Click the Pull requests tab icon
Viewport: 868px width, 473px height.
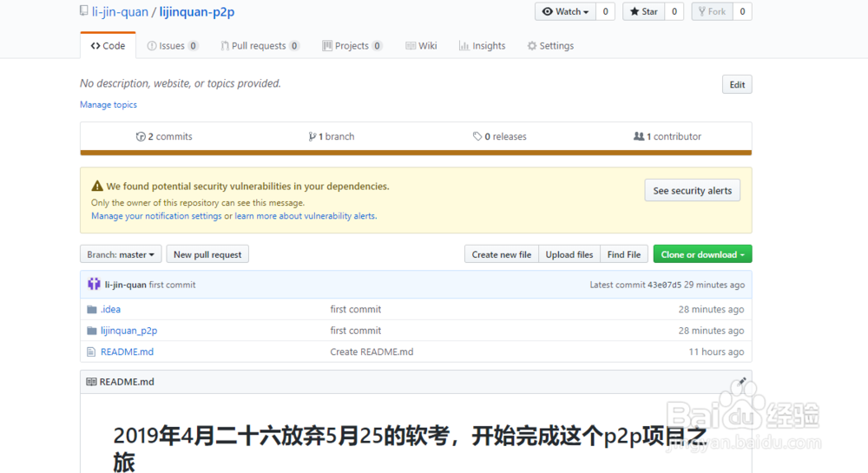click(x=224, y=46)
